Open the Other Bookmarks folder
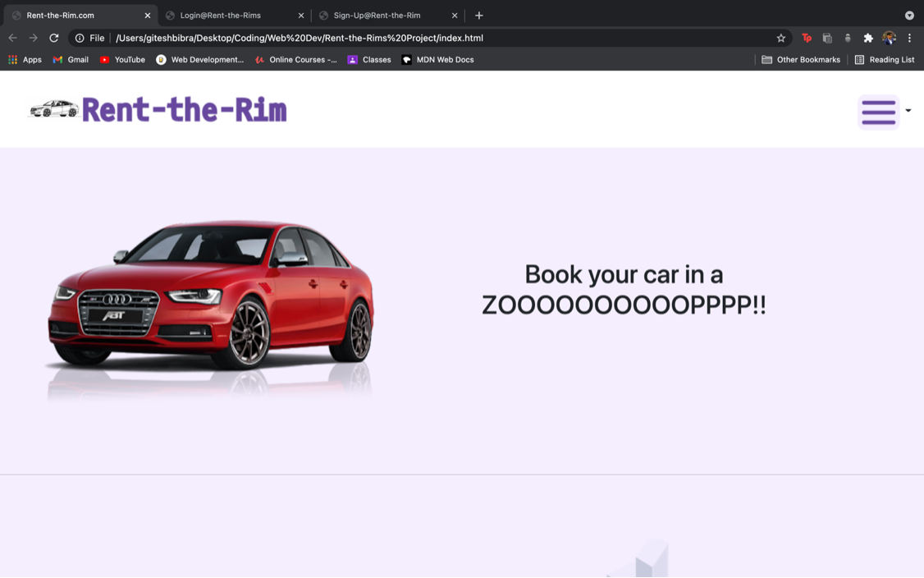 [800, 59]
